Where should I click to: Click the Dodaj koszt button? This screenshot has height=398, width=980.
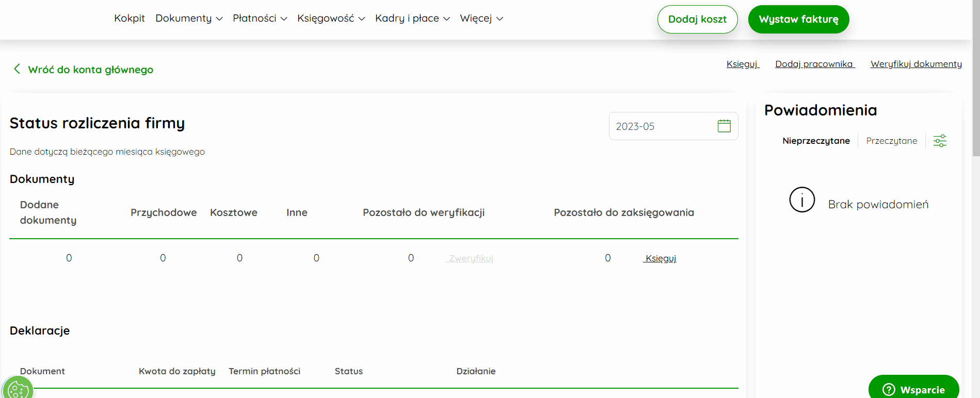pos(697,19)
